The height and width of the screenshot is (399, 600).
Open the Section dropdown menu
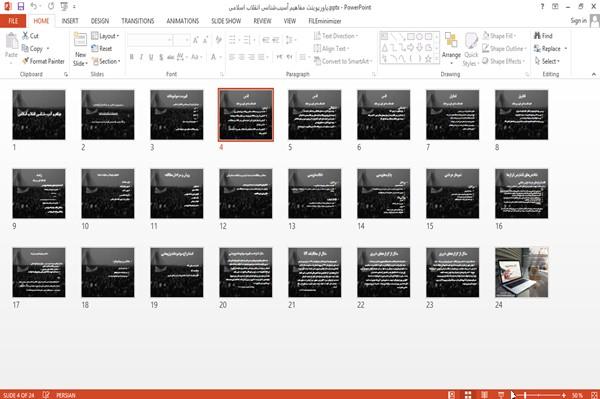[106, 61]
